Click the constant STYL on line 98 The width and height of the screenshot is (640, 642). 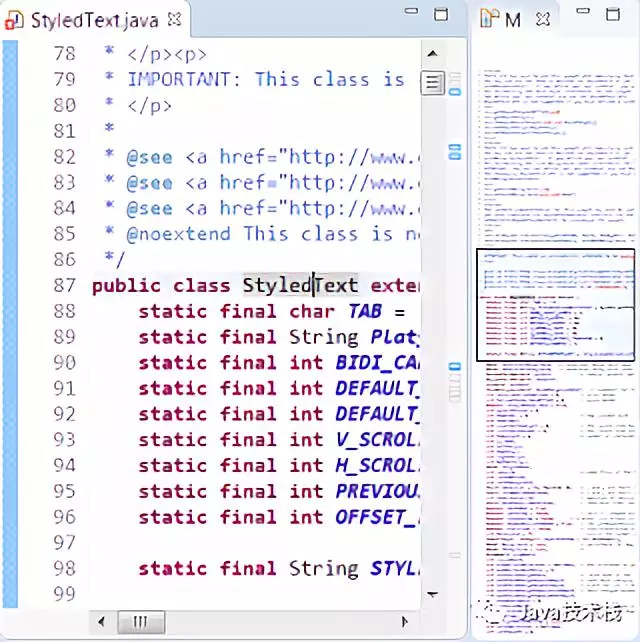pos(395,568)
